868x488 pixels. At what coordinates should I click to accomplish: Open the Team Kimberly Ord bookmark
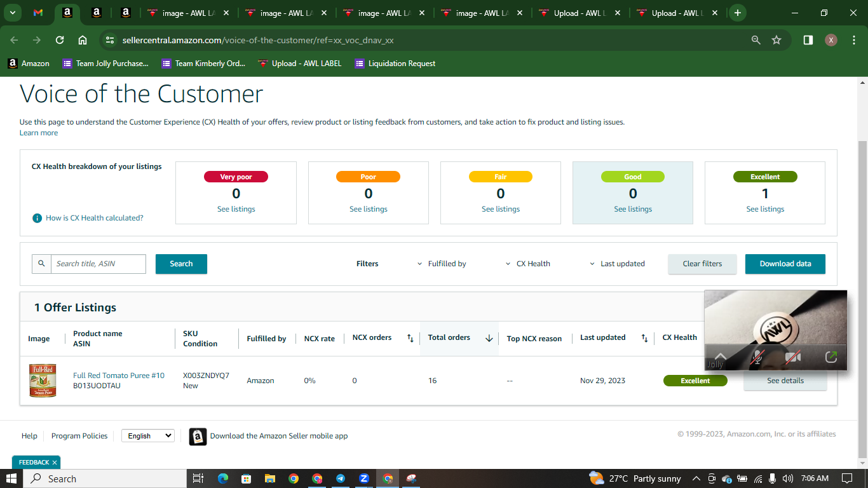pos(203,64)
